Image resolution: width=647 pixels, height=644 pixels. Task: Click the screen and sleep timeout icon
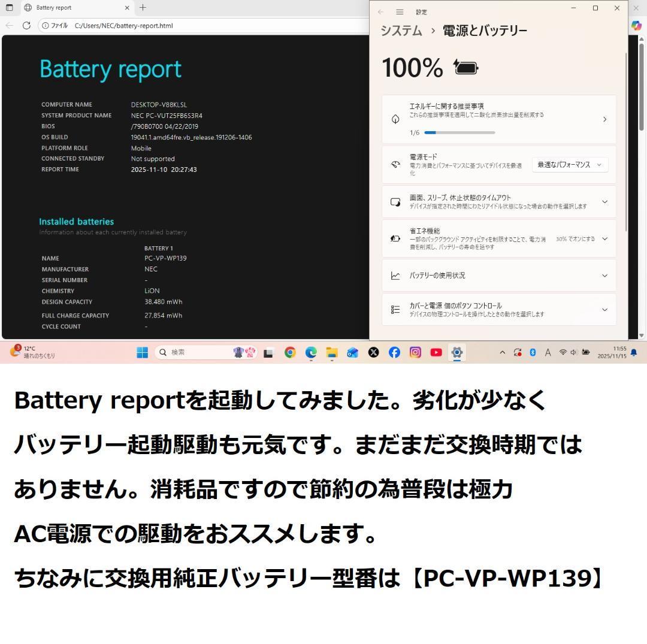point(395,202)
